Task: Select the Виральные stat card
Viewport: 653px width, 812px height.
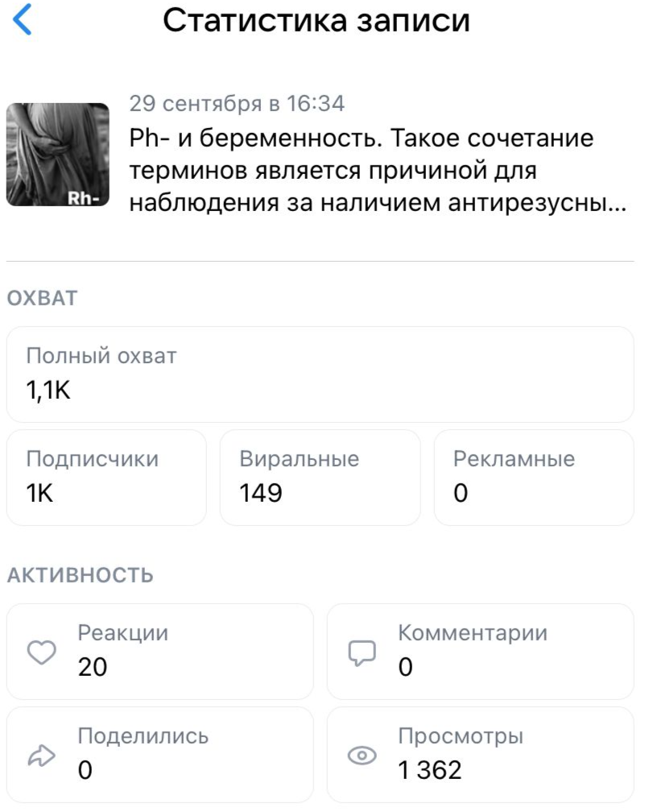Action: [x=320, y=477]
